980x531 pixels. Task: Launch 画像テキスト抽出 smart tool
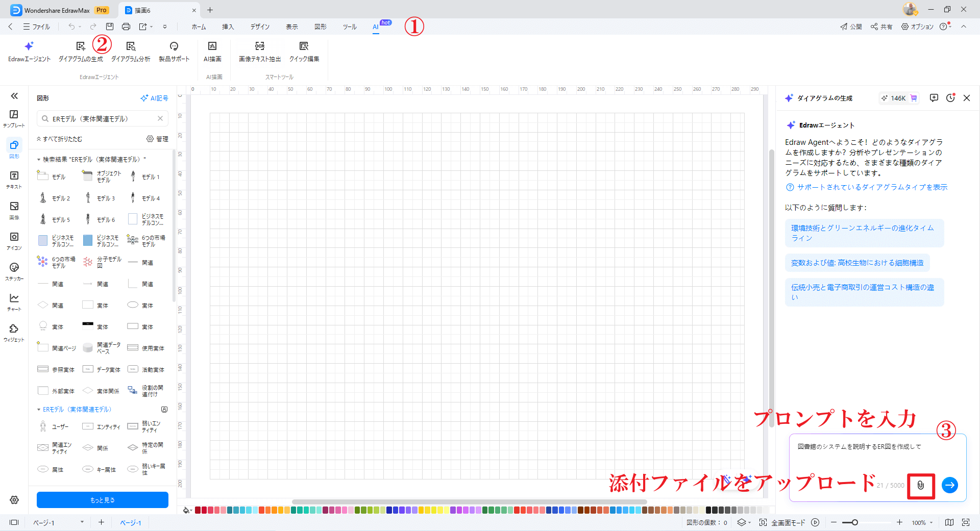coord(259,51)
